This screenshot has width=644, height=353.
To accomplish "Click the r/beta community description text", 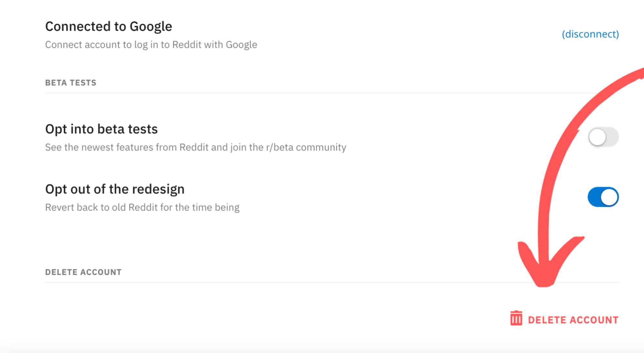I will 195,147.
